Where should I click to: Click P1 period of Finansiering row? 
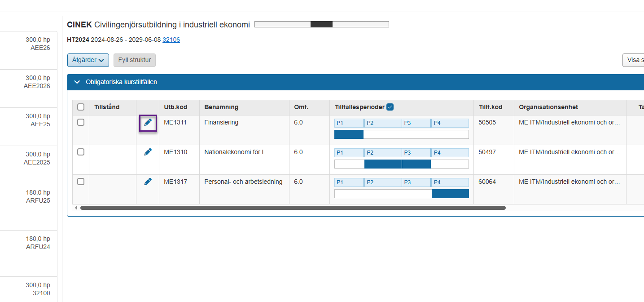click(x=349, y=123)
